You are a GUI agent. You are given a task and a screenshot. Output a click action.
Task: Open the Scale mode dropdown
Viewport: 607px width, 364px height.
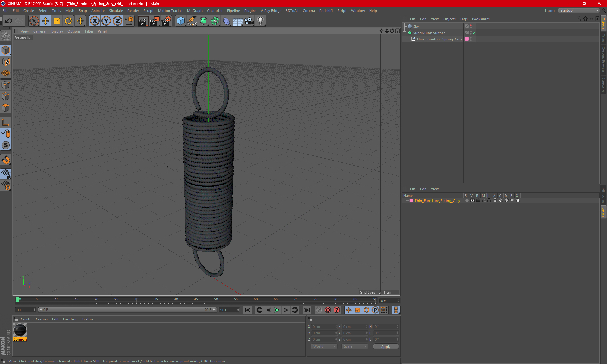coord(354,346)
